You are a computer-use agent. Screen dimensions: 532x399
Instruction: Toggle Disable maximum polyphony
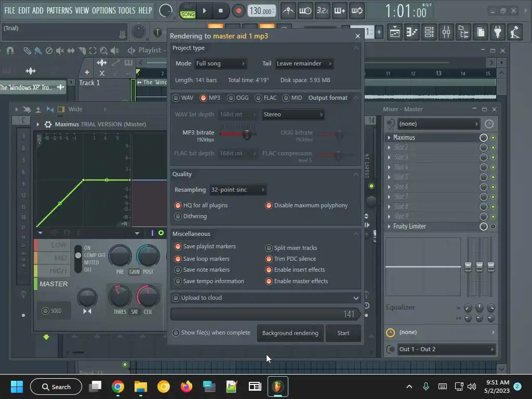tap(307, 205)
